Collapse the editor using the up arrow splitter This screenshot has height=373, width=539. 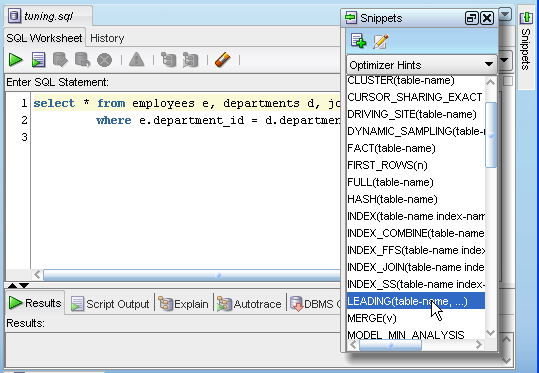coord(12,285)
